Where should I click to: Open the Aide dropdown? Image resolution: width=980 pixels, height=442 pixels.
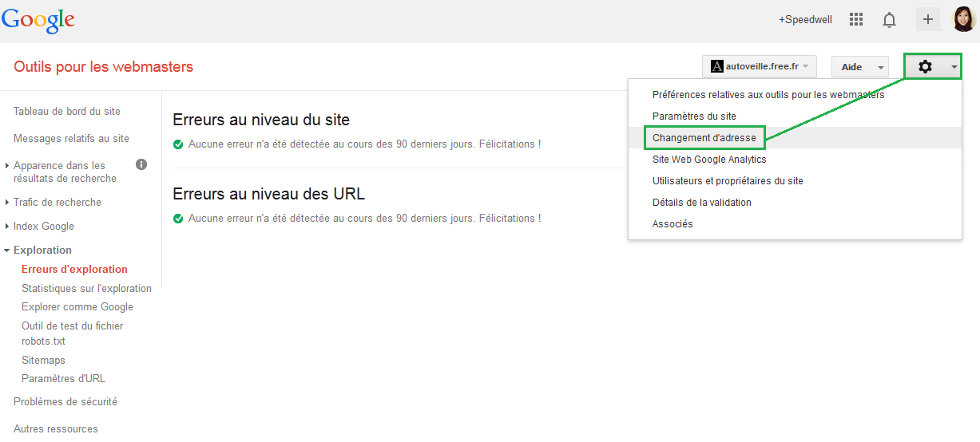(x=859, y=67)
